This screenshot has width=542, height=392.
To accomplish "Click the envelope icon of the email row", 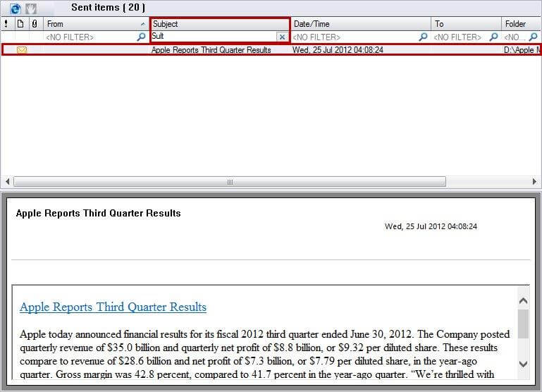I will click(22, 50).
